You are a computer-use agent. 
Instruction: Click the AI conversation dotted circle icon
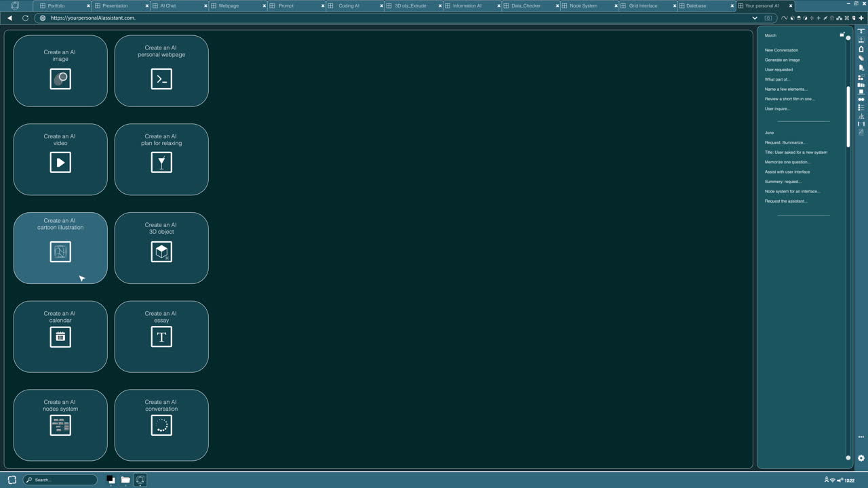(x=161, y=426)
